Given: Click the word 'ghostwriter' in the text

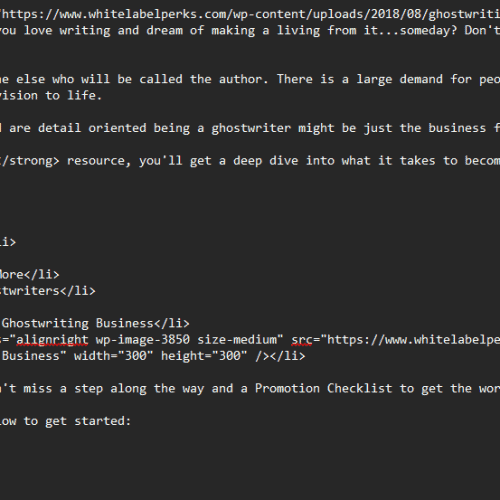Looking at the screenshot, I should click(x=251, y=128).
